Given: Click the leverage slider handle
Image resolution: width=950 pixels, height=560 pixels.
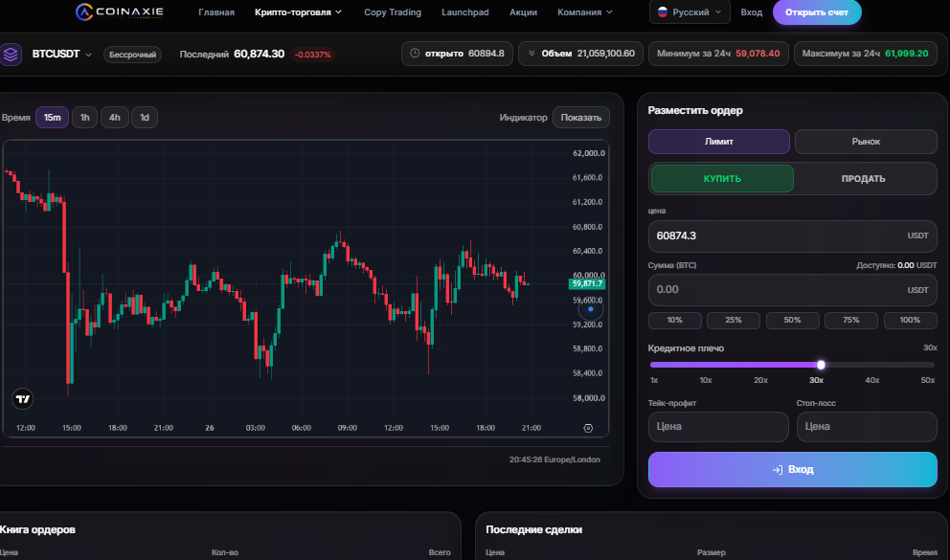Looking at the screenshot, I should (x=821, y=365).
